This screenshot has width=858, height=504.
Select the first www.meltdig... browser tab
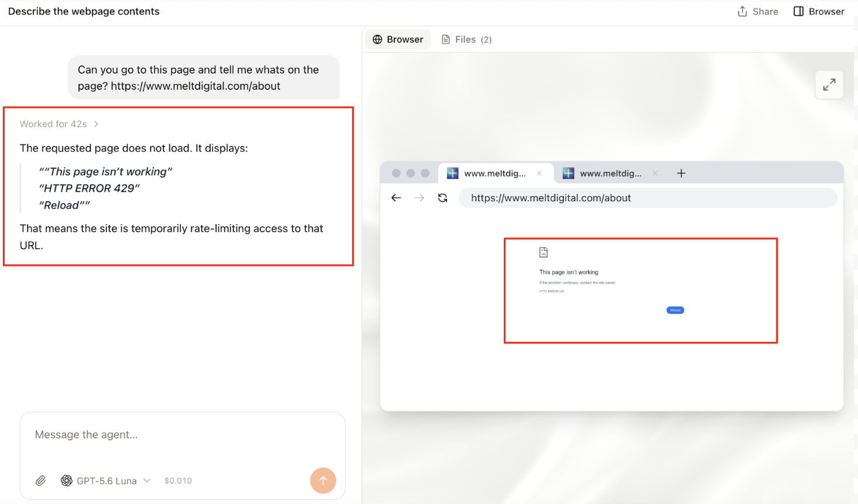click(x=495, y=173)
